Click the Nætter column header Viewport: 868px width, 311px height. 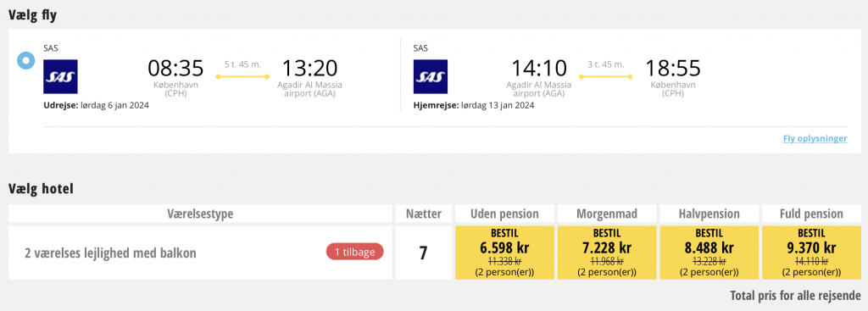pos(424,214)
